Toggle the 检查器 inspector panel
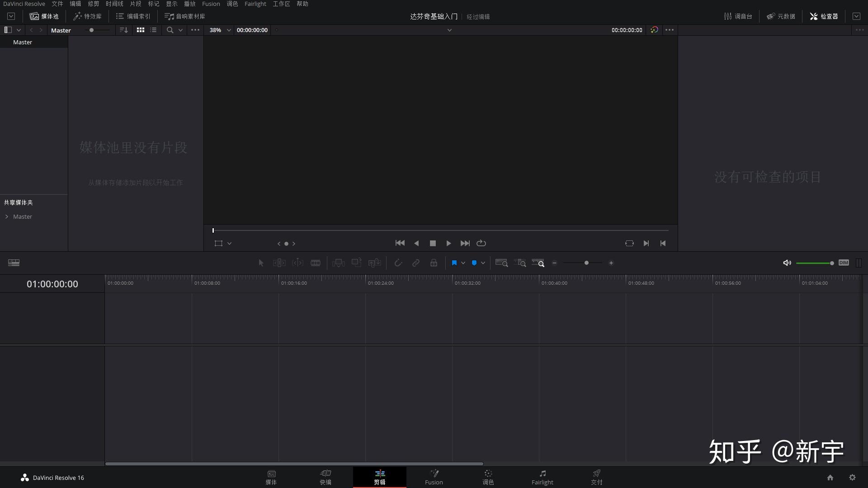This screenshot has width=868, height=488. point(824,16)
